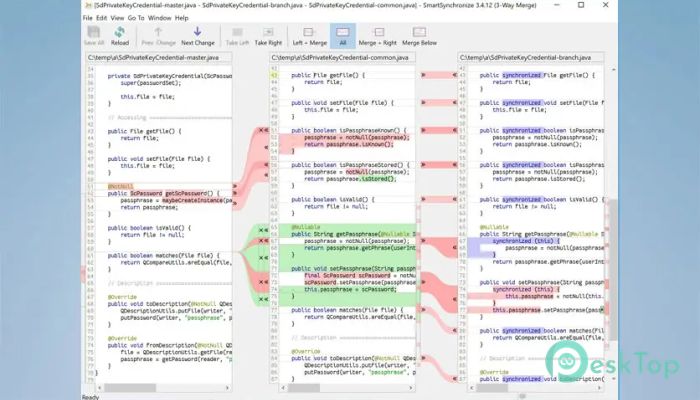Screen dimensions: 700x400
Task: Click 'public synchronized File getFile()' in right pane
Action: tap(537, 75)
